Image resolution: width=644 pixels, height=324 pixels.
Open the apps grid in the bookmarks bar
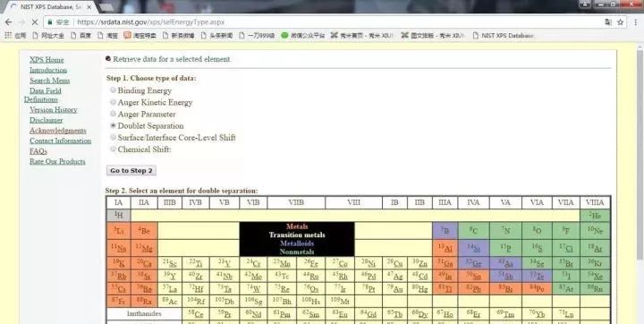(x=8, y=36)
